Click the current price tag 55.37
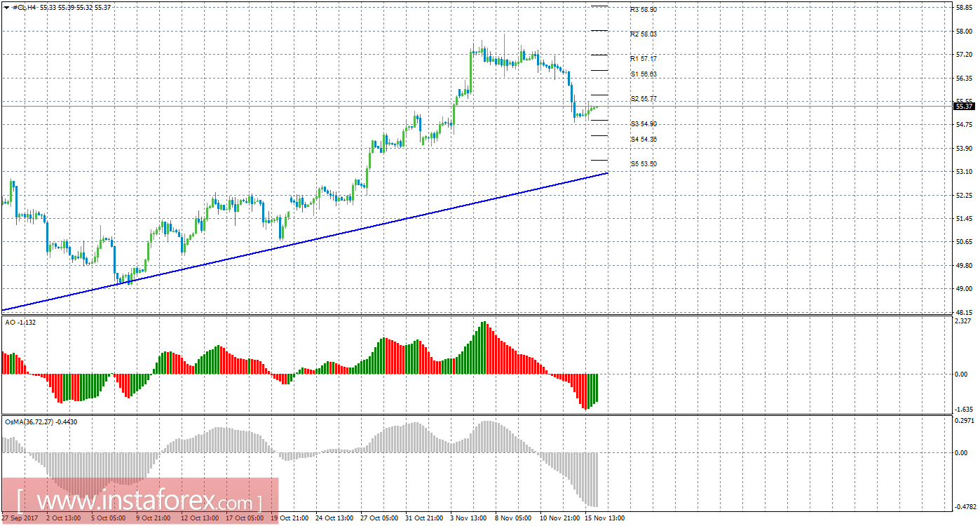The image size is (980, 526). point(964,106)
